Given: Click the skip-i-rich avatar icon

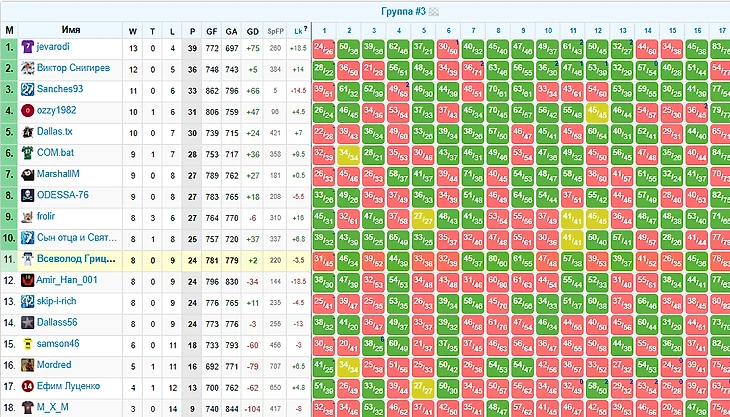Looking at the screenshot, I should point(27,302).
